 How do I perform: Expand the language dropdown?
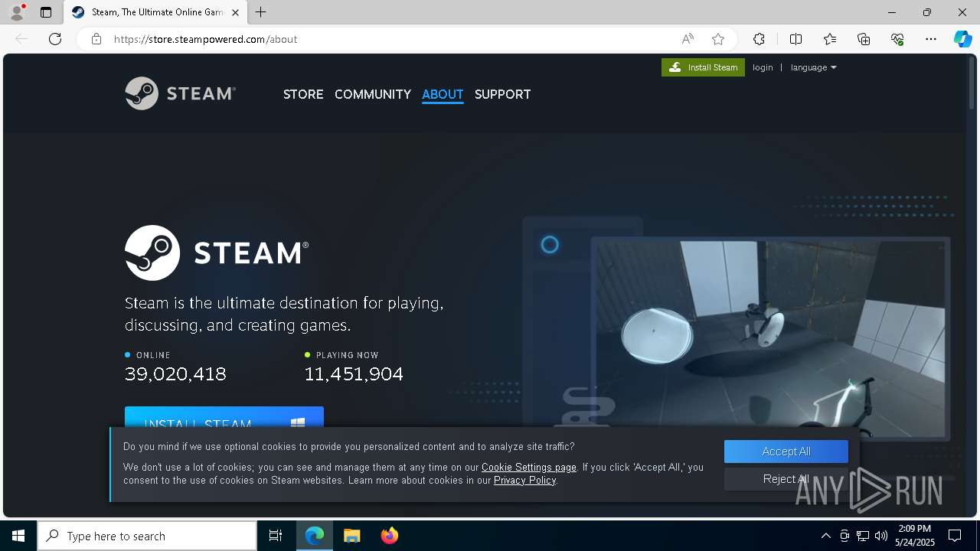coord(813,67)
